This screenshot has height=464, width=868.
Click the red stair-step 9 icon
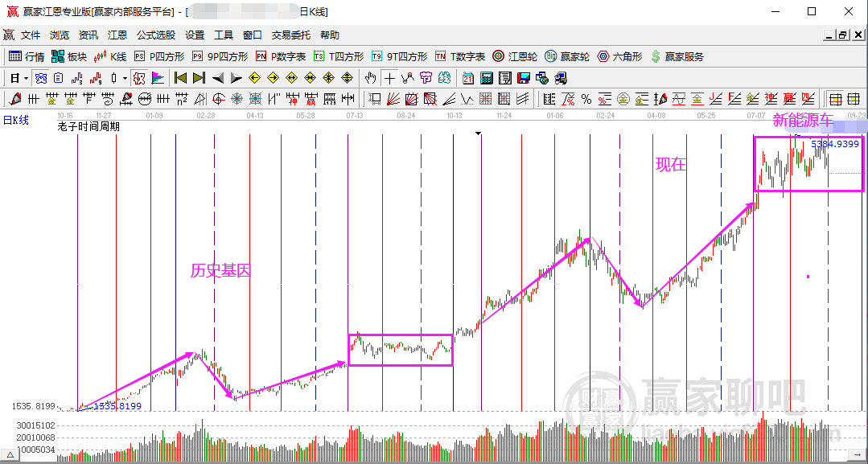(96, 78)
